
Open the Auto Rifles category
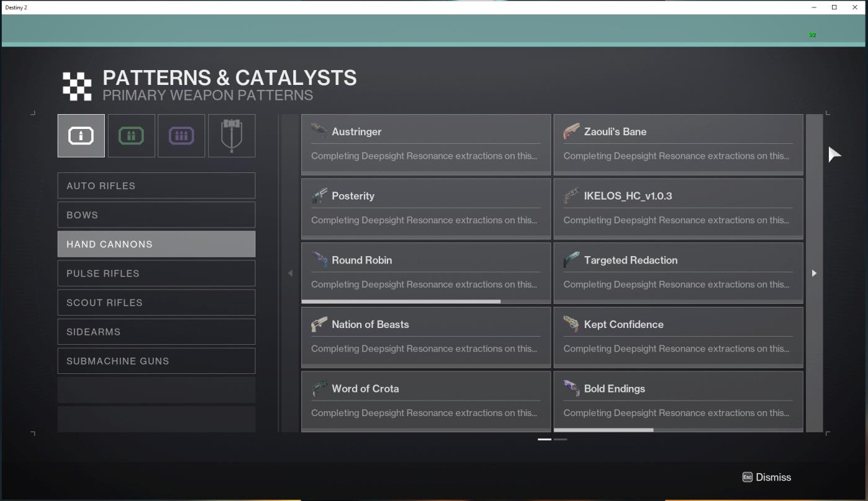156,185
